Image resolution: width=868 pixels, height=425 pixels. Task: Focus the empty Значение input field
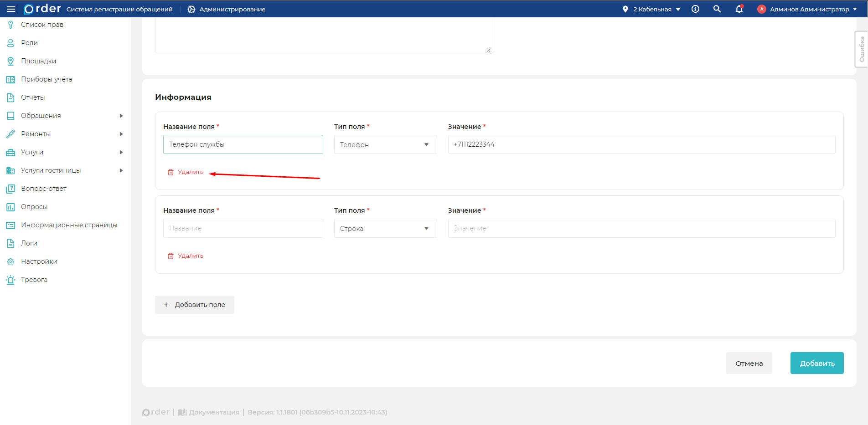coord(641,228)
